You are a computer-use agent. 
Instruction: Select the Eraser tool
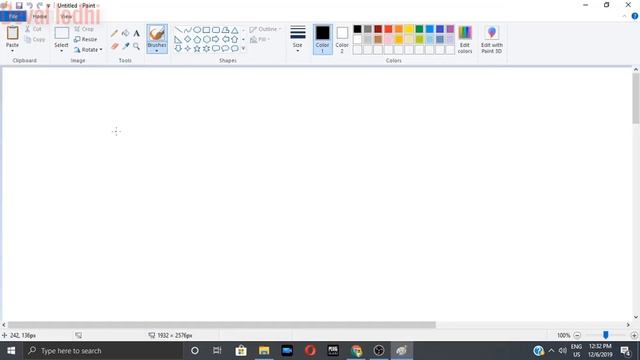point(114,46)
